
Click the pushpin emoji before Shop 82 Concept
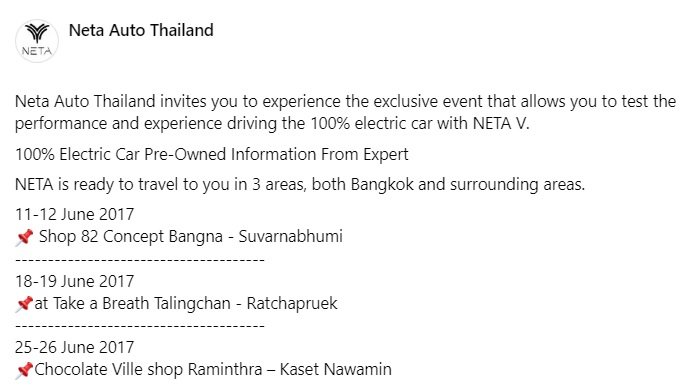24,237
